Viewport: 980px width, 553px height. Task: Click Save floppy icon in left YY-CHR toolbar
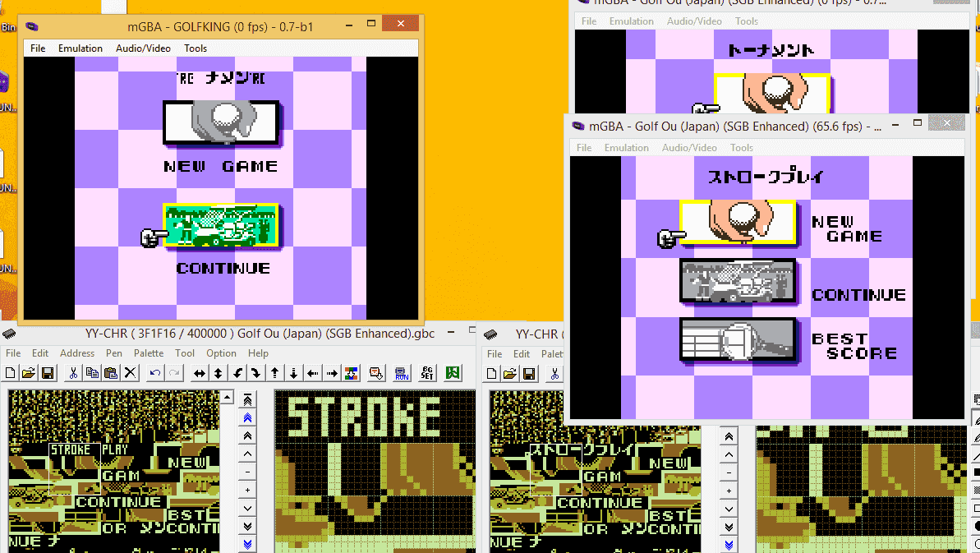coord(48,373)
